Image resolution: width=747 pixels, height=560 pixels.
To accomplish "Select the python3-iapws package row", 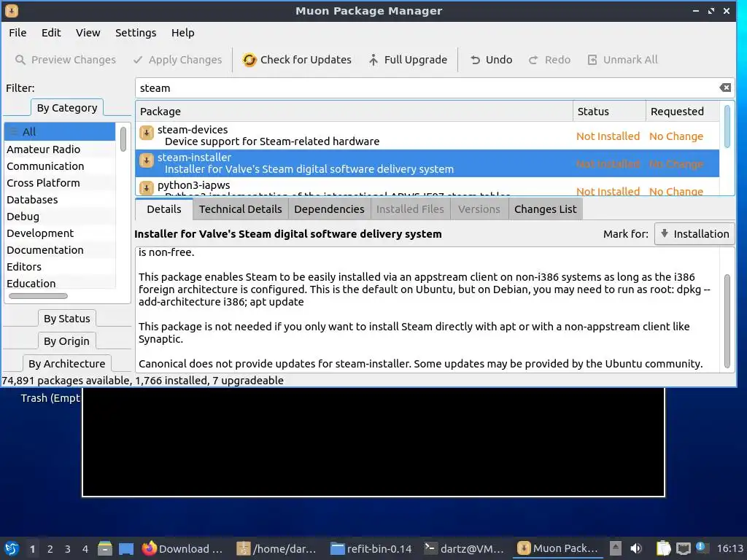I will pyautogui.click(x=427, y=187).
